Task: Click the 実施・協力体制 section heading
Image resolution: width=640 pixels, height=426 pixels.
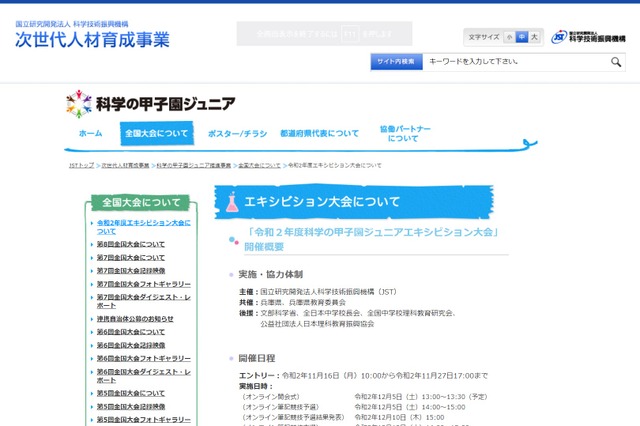Action: [271, 274]
